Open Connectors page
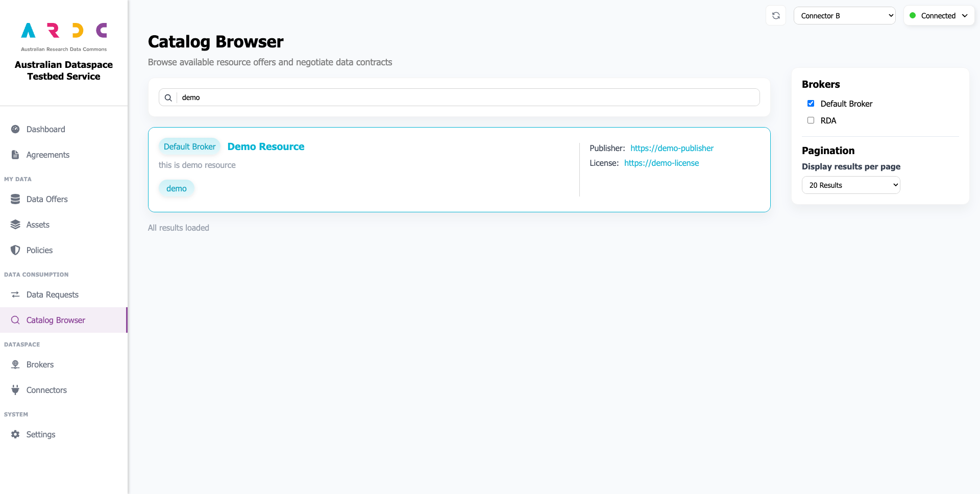980x494 pixels. [x=64, y=390]
